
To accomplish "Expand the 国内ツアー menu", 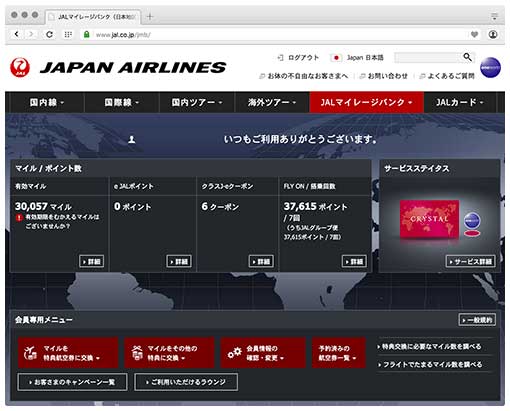I will coord(197,102).
